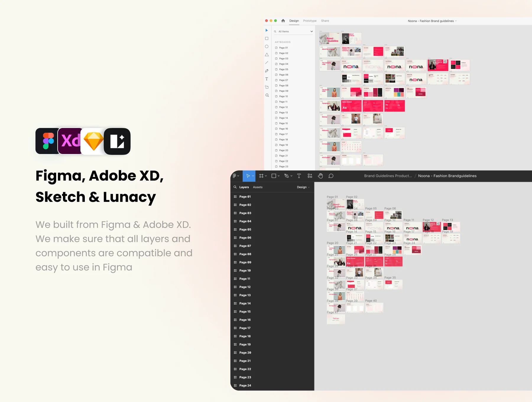Select Page 17 in XD artboards list

pos(282,134)
